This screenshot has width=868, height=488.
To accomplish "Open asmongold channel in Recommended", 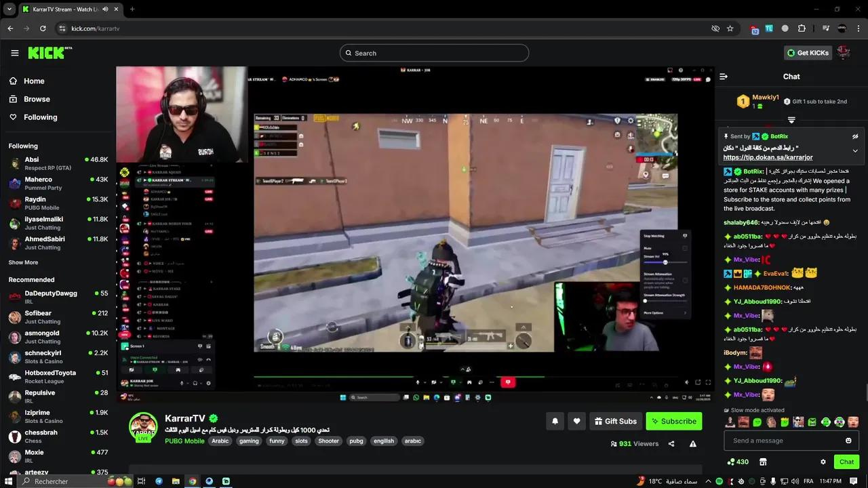I will tap(58, 337).
